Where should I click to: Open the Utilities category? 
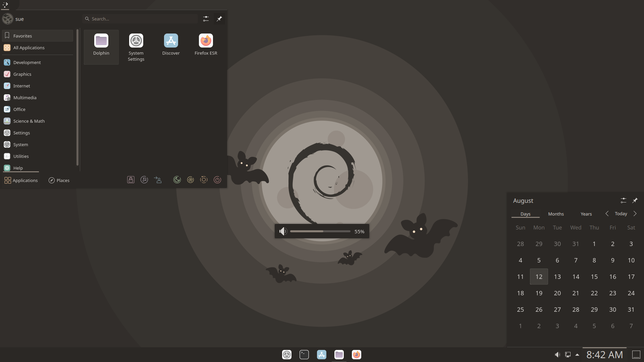point(38,156)
